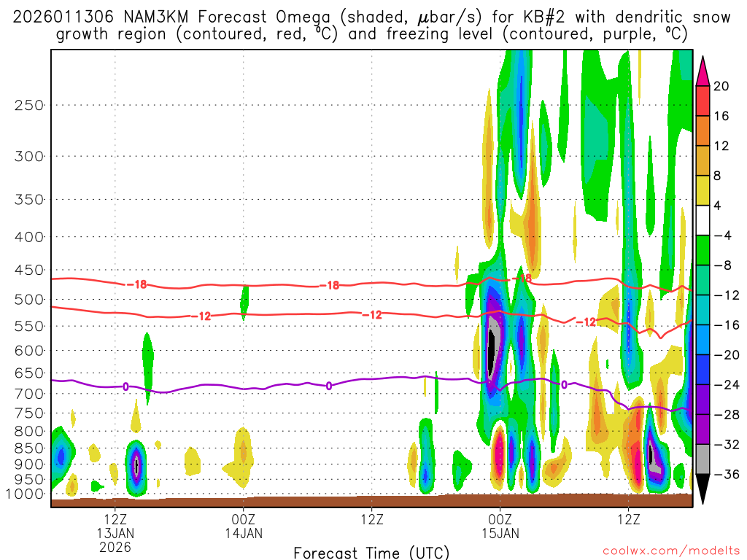Click the 600 pressure level label
The height and width of the screenshot is (560, 747).
pos(29,351)
